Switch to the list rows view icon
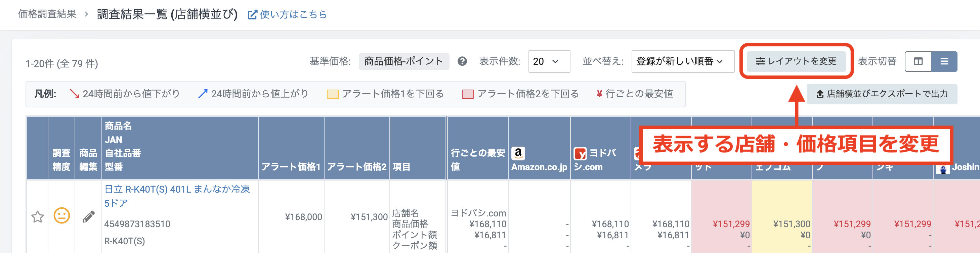980x253 pixels. pyautogui.click(x=944, y=61)
